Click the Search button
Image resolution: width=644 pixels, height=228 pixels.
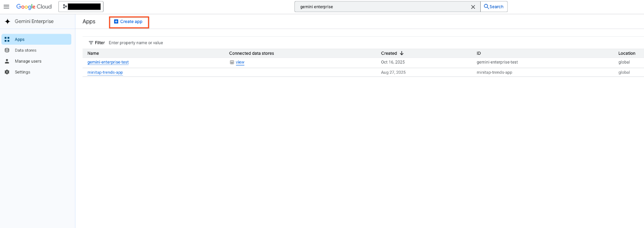pyautogui.click(x=494, y=7)
